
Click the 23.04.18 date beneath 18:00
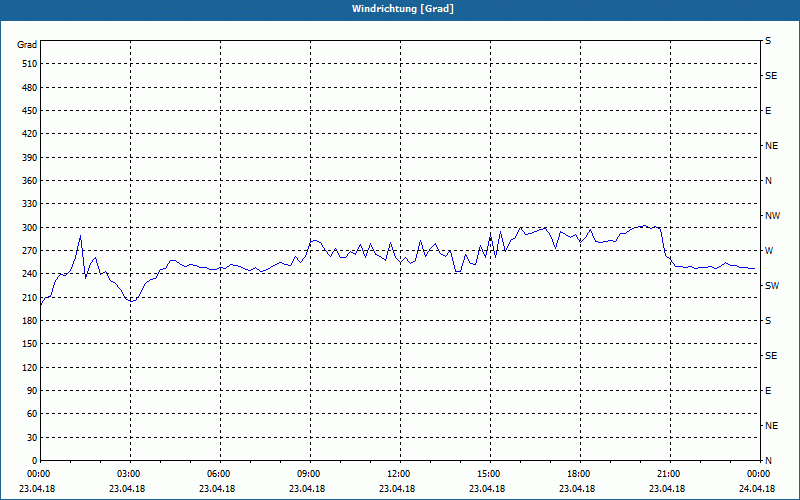578,489
